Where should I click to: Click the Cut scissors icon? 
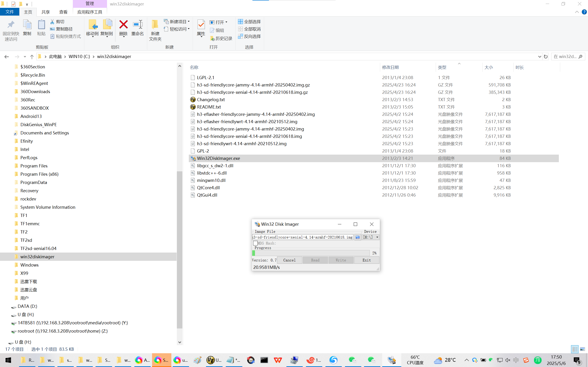[52, 22]
